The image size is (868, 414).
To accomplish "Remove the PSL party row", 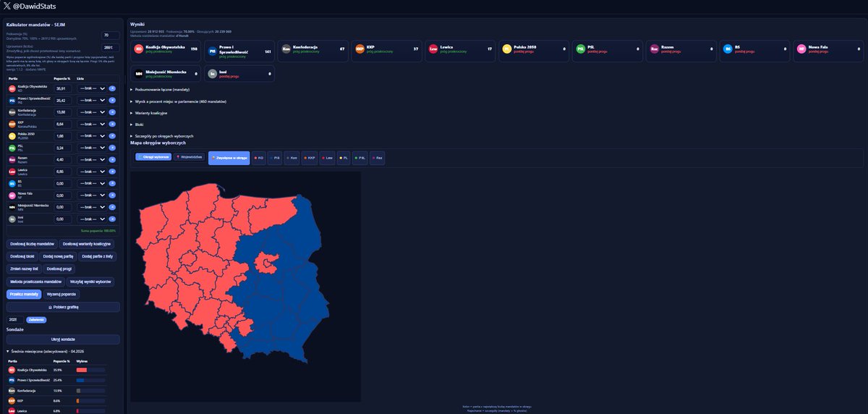I will coord(112,148).
